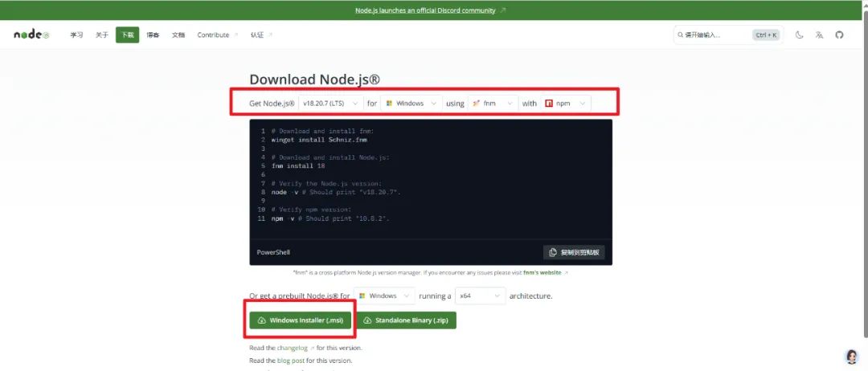The width and height of the screenshot is (868, 371).
Task: Open the Node.js version dropdown v18.20.7 (LTS)
Action: [331, 104]
